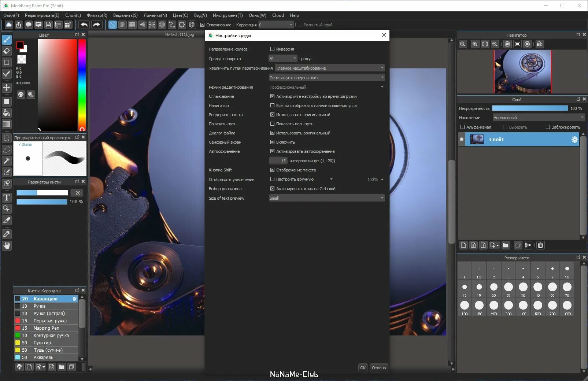This screenshot has width=588, height=381.
Task: Click the zoom in icon in Navigator
Action: coord(475,44)
